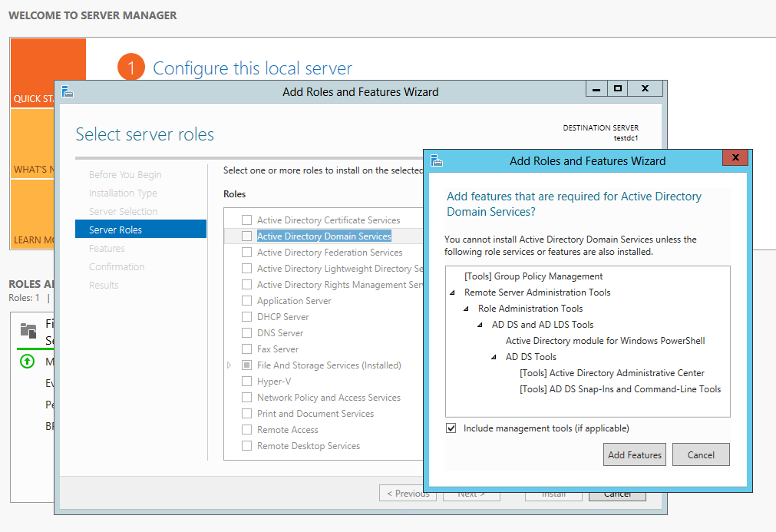Viewport: 776px width, 532px height.
Task: Click the File and Storage Services folder icon
Action: (28, 331)
